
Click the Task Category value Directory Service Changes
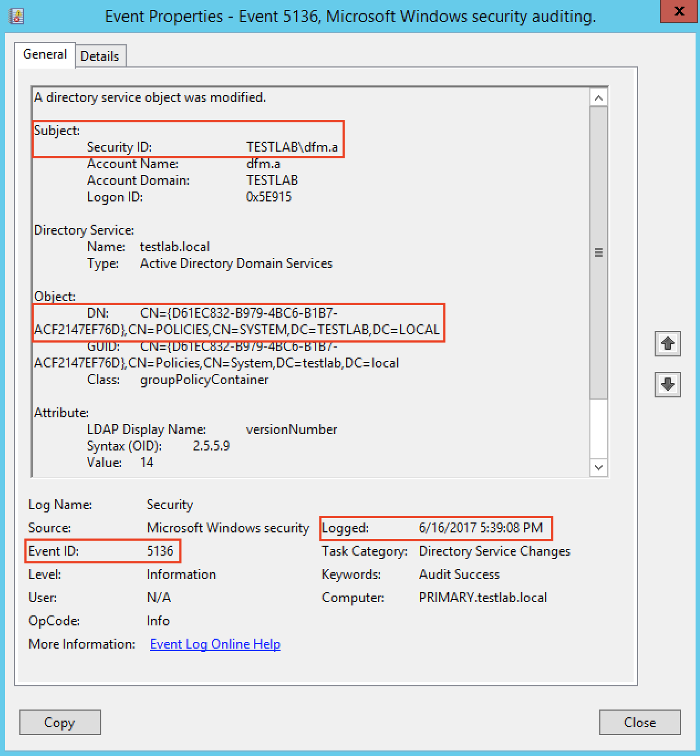pos(494,551)
